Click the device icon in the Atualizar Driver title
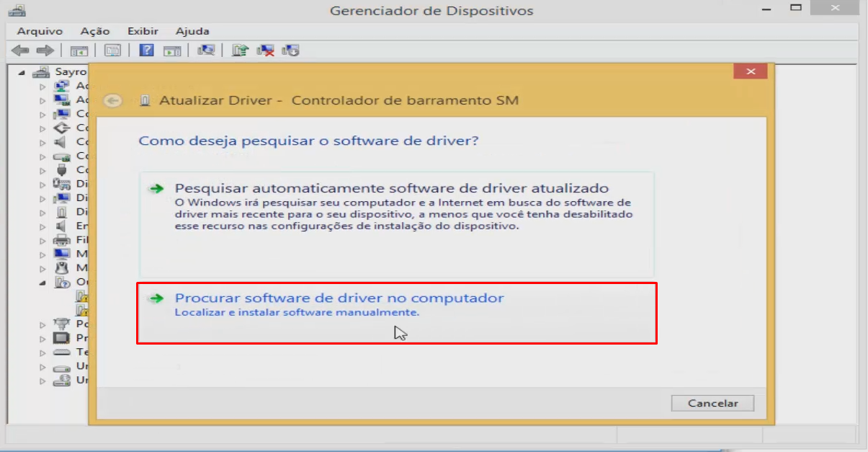Viewport: 868px width, 452px height. (145, 101)
